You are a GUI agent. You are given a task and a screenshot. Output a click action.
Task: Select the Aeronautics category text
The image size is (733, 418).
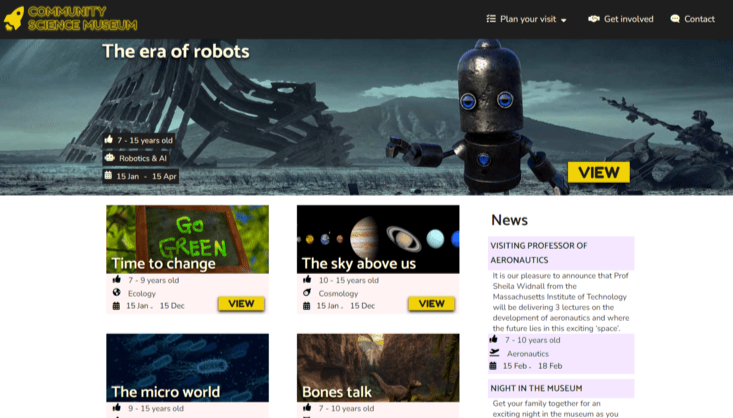528,354
